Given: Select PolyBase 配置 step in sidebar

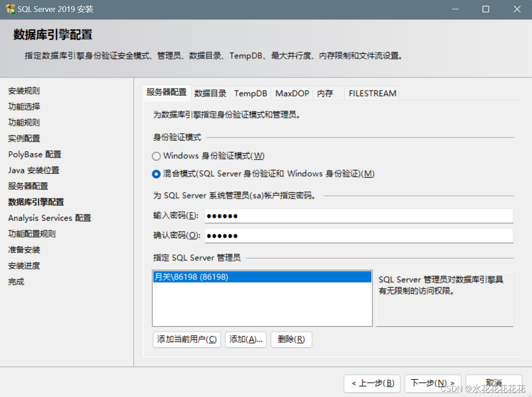Looking at the screenshot, I should pos(34,155).
